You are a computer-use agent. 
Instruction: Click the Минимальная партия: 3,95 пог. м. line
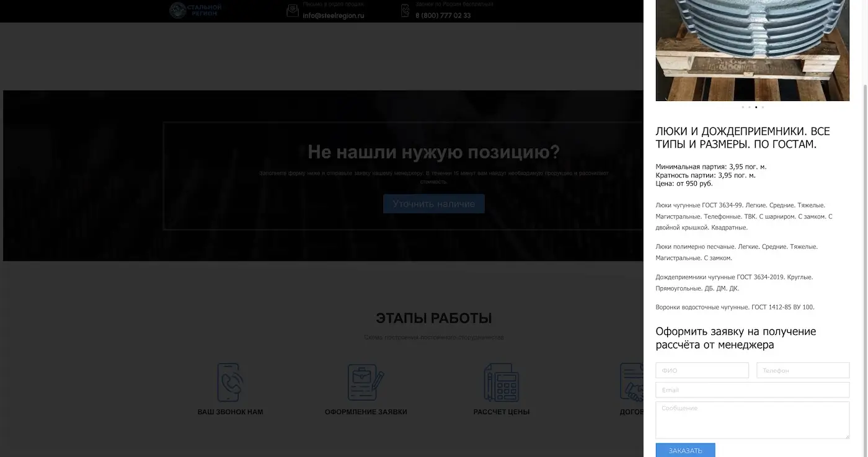711,167
